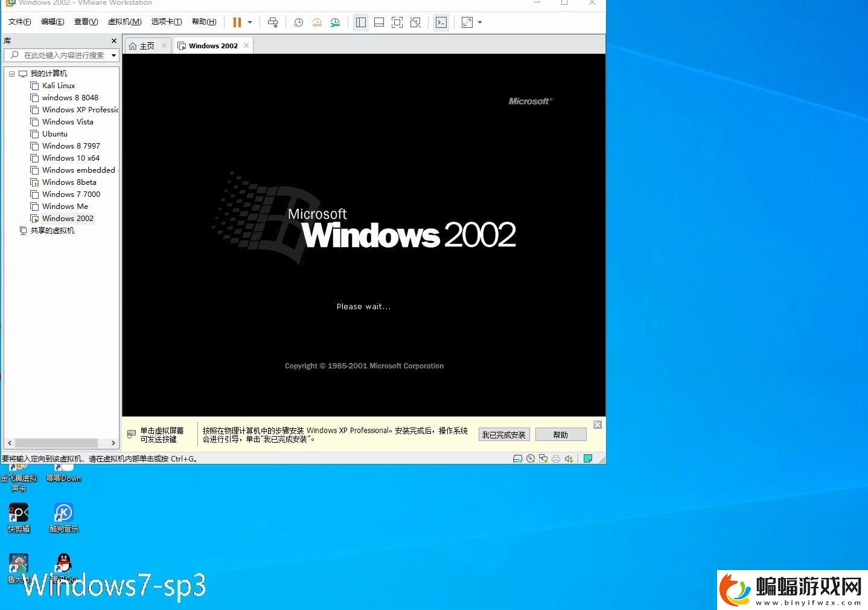Click library scrollbar right arrow
Screen dimensions: 868x610
coord(113,443)
